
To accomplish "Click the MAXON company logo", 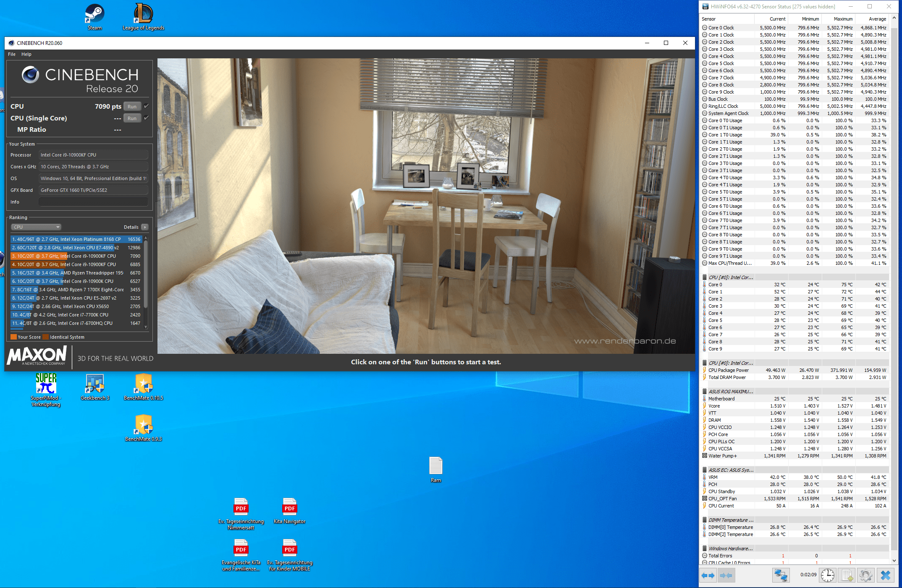I will tap(37, 355).
